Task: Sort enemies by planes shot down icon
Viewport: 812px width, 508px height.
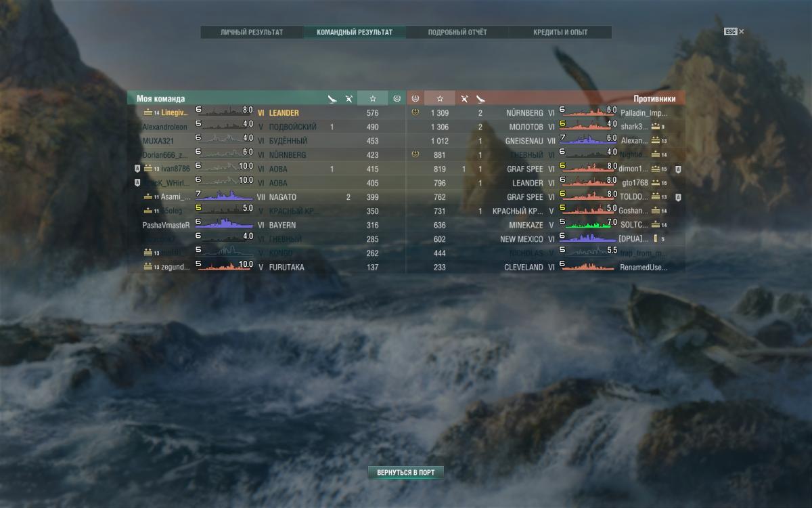Action: click(464, 99)
